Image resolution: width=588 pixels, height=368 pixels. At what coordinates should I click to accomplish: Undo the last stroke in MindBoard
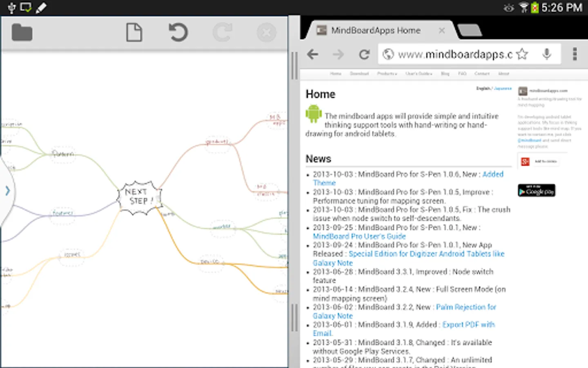pos(178,33)
